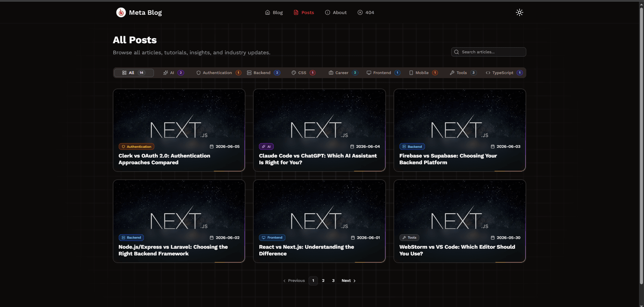Open the Posts nav link

point(304,12)
